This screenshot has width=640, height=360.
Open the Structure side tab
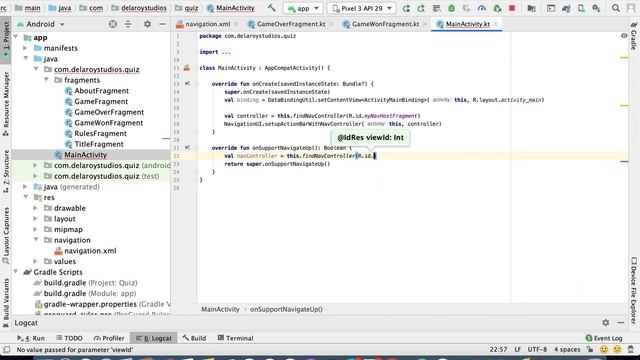6,171
